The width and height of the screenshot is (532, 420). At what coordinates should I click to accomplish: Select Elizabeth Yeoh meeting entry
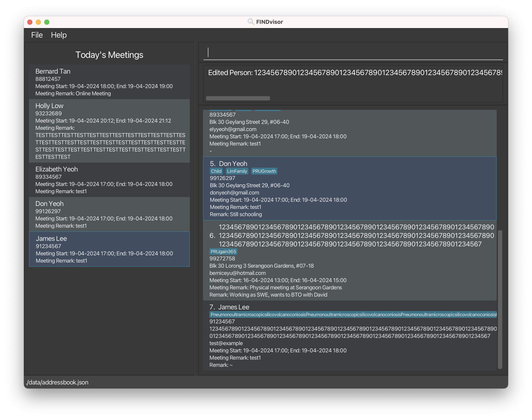109,180
